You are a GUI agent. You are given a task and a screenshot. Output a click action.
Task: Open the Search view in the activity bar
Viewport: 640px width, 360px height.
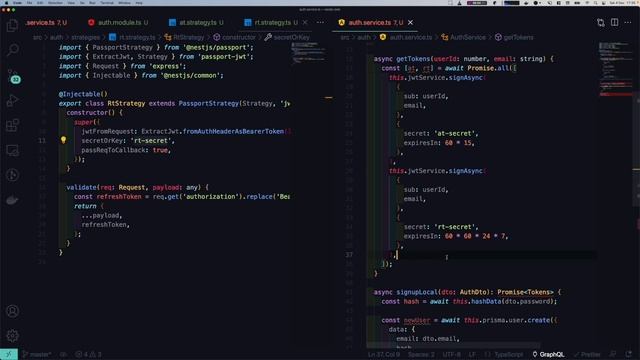pyautogui.click(x=13, y=50)
